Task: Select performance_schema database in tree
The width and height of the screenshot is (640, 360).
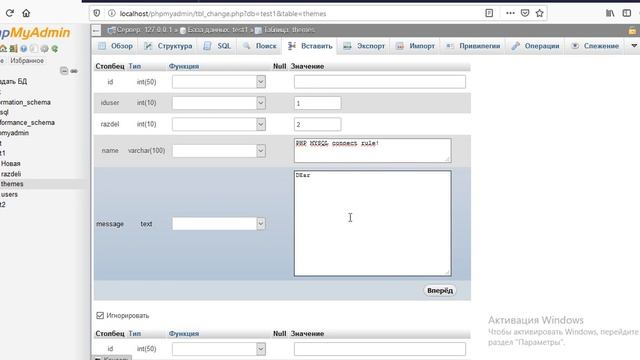Action: 27,122
